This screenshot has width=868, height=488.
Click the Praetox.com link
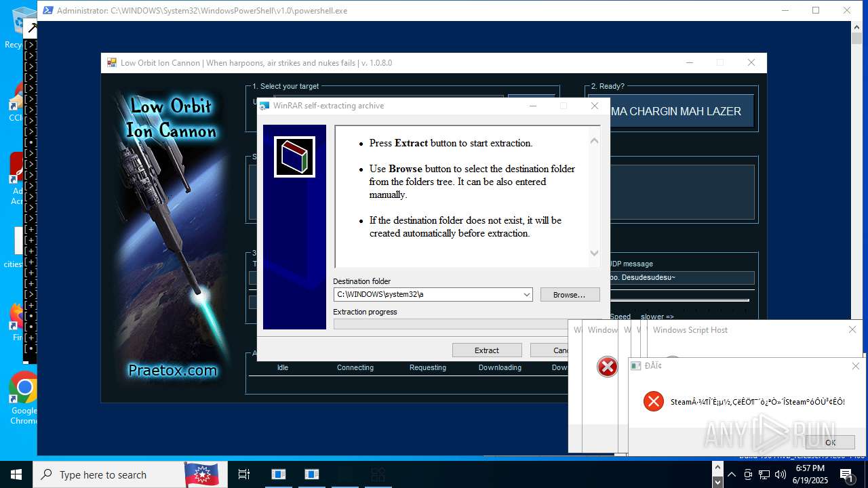click(x=173, y=371)
